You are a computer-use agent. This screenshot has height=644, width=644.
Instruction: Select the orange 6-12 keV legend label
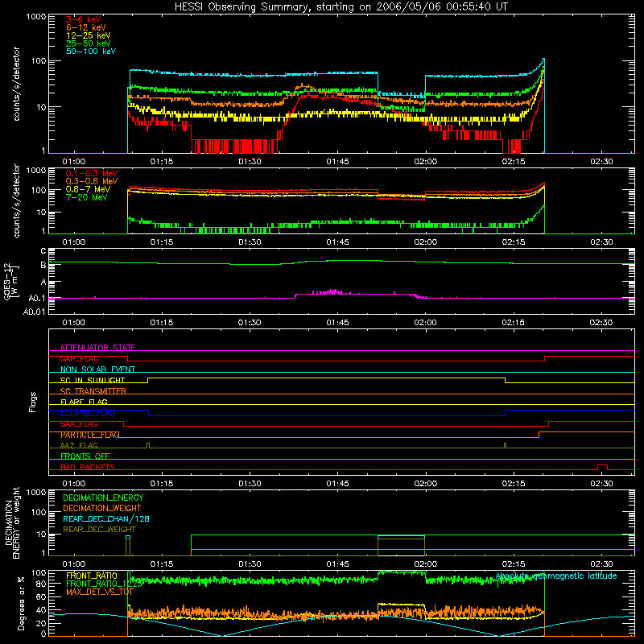click(86, 27)
